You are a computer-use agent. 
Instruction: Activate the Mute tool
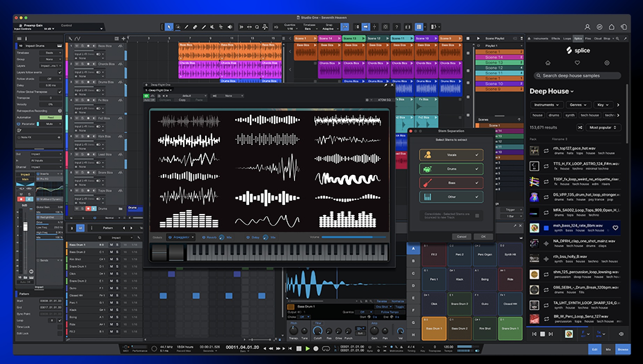tap(212, 27)
